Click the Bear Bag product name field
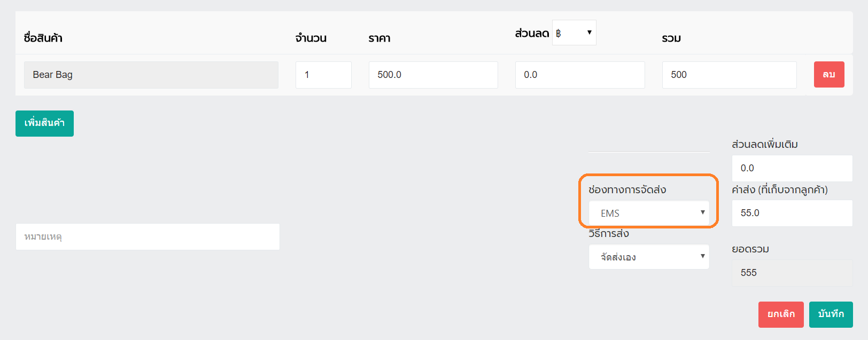The height and width of the screenshot is (340, 868). pos(151,75)
